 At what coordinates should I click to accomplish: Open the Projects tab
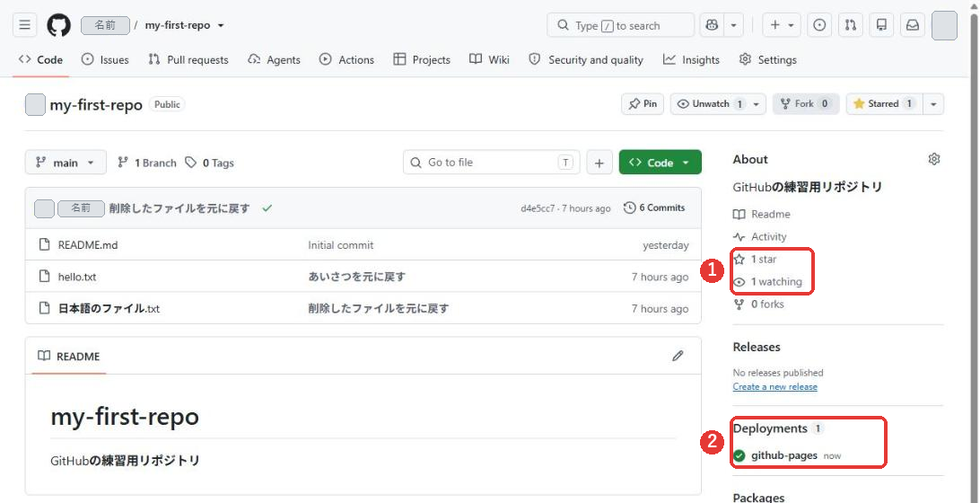[x=421, y=60]
